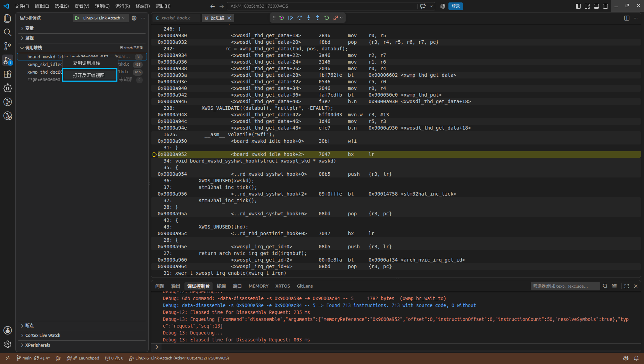Open Run and Debug more actions ellipsis
644x364 pixels.
(x=143, y=18)
